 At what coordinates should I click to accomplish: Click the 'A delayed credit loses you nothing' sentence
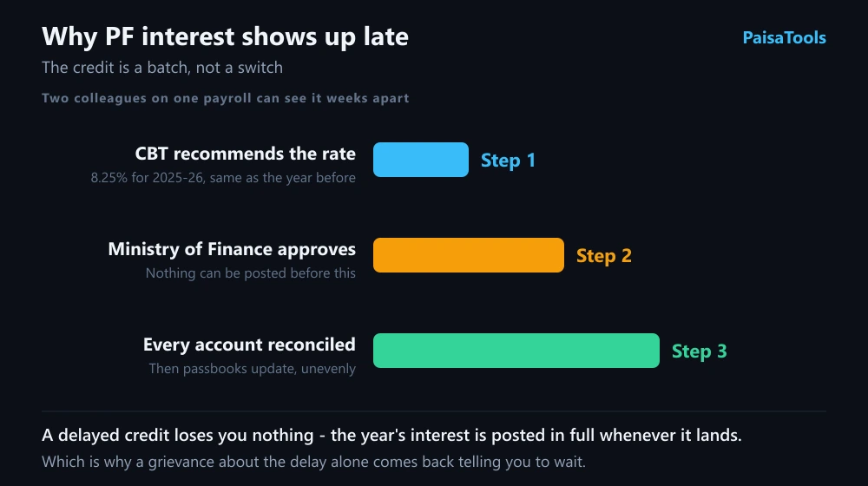tap(391, 435)
